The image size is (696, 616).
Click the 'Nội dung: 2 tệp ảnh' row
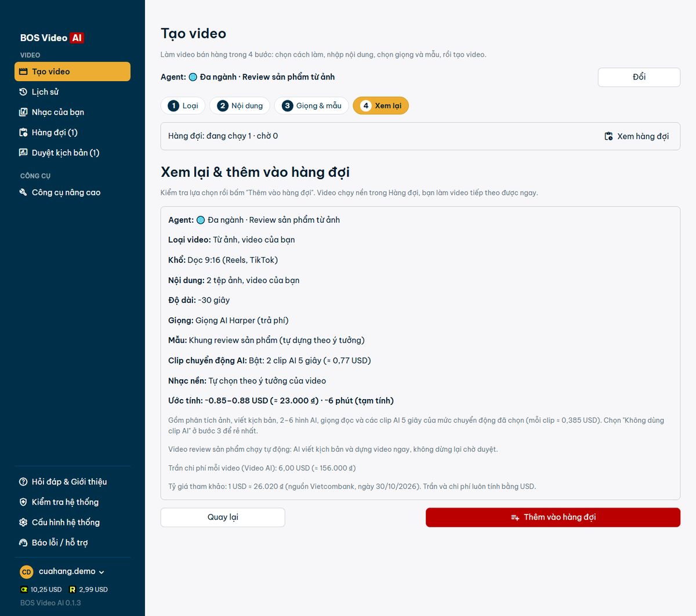click(234, 280)
